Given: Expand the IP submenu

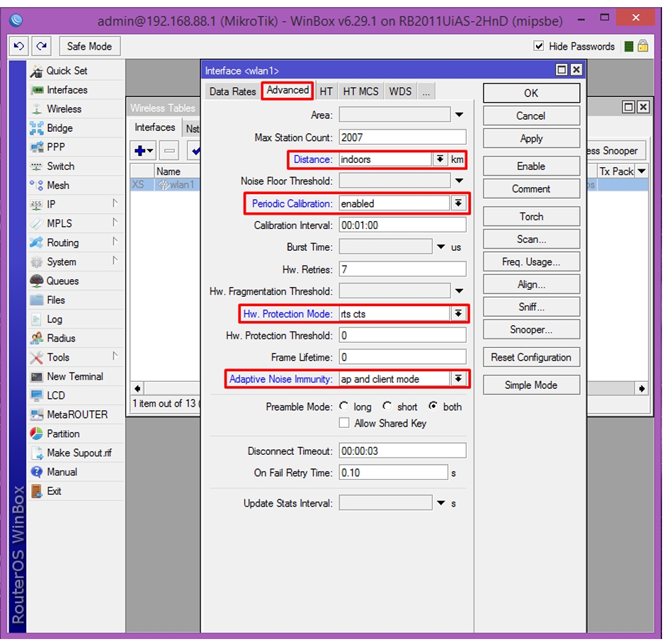Looking at the screenshot, I should (76, 204).
